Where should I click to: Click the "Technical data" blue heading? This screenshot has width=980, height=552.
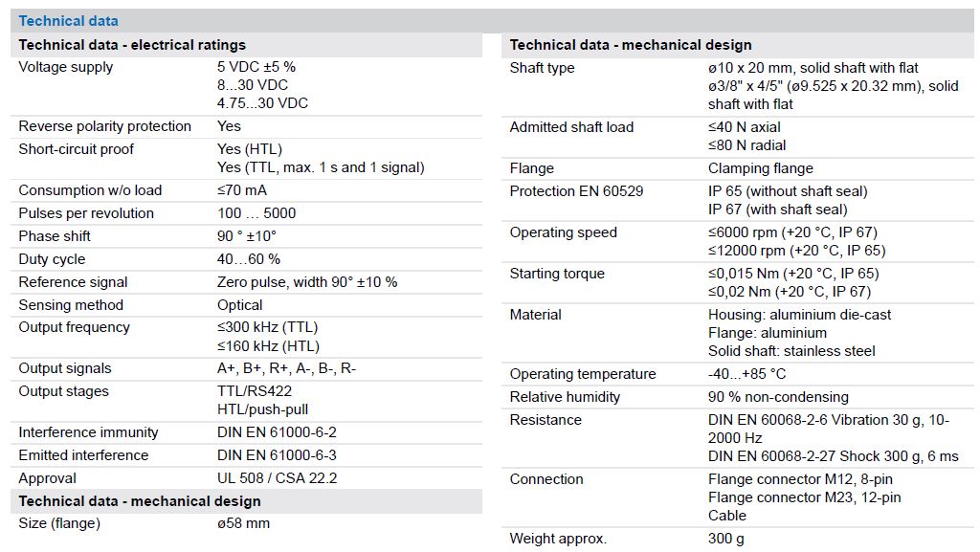69,21
